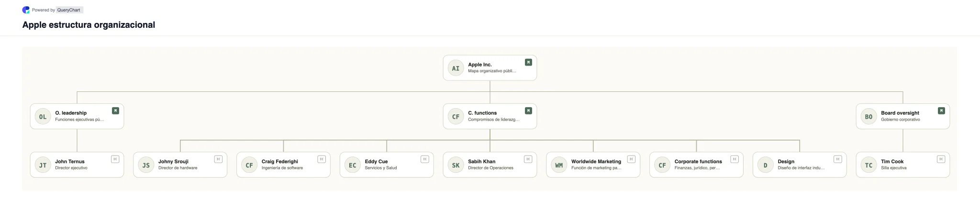Select the 'O. leadership' node name
The image size is (980, 213).
tap(71, 113)
